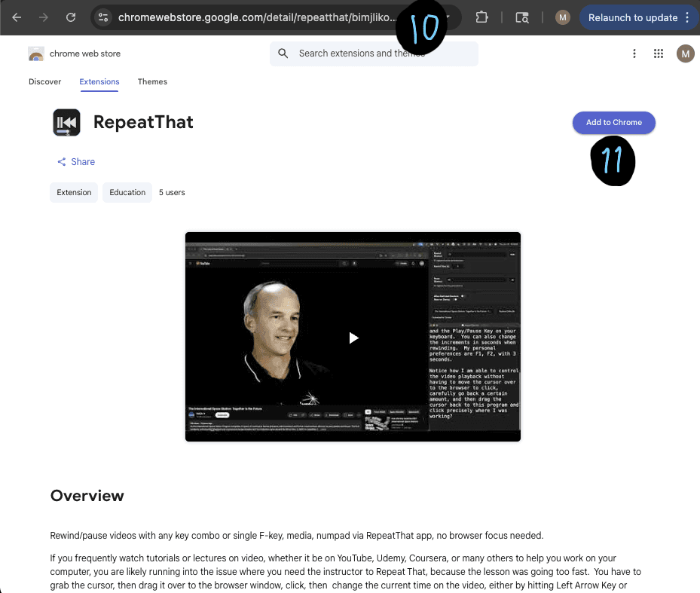Screen dimensions: 700x593
Task: Click the Chrome Web Store logo
Action: (36, 53)
